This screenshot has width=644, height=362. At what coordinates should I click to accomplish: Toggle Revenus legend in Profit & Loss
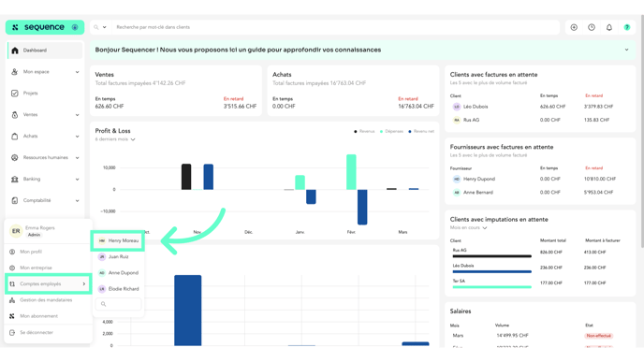364,131
